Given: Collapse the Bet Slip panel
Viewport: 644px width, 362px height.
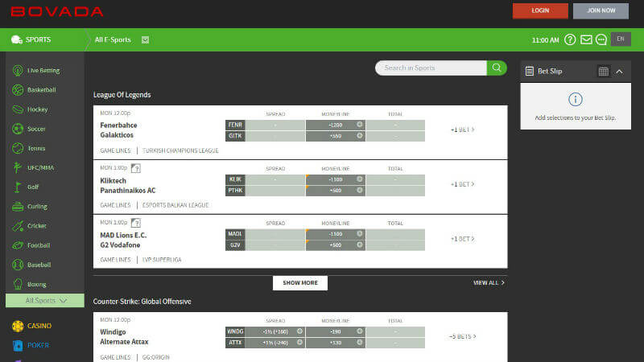Looking at the screenshot, I should (x=619, y=72).
